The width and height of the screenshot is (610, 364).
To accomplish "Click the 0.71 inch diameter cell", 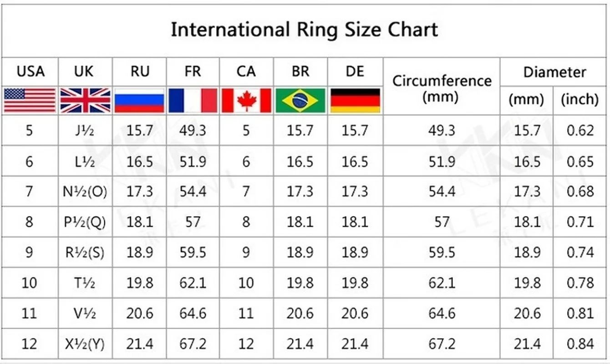I will pyautogui.click(x=580, y=222).
